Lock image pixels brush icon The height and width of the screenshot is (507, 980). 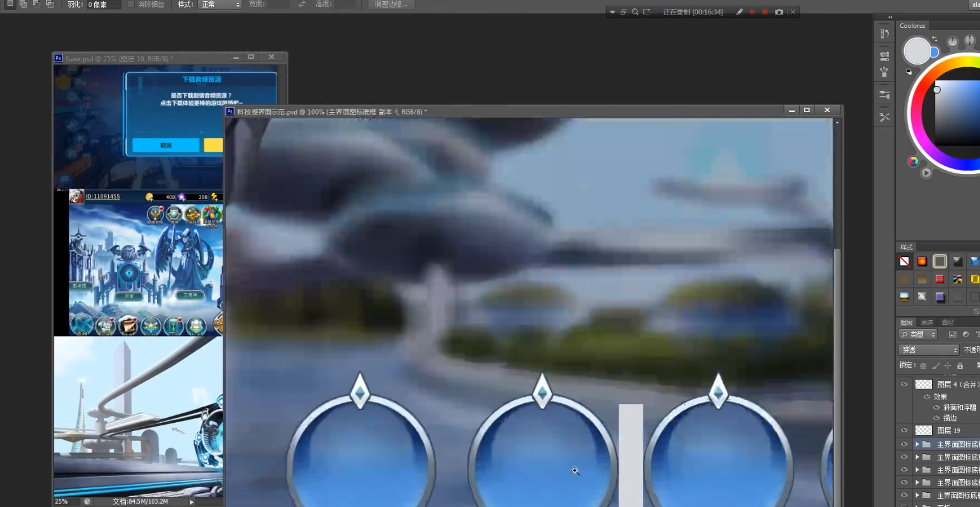(936, 366)
